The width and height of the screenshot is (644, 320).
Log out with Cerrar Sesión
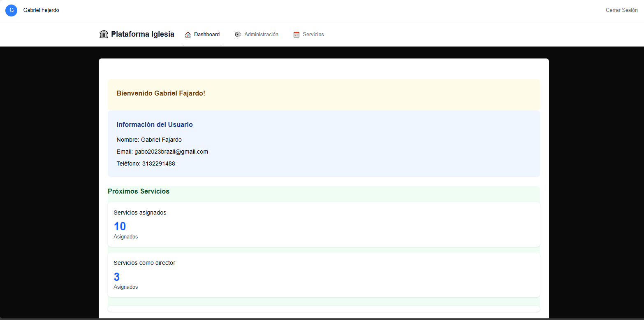pyautogui.click(x=621, y=10)
